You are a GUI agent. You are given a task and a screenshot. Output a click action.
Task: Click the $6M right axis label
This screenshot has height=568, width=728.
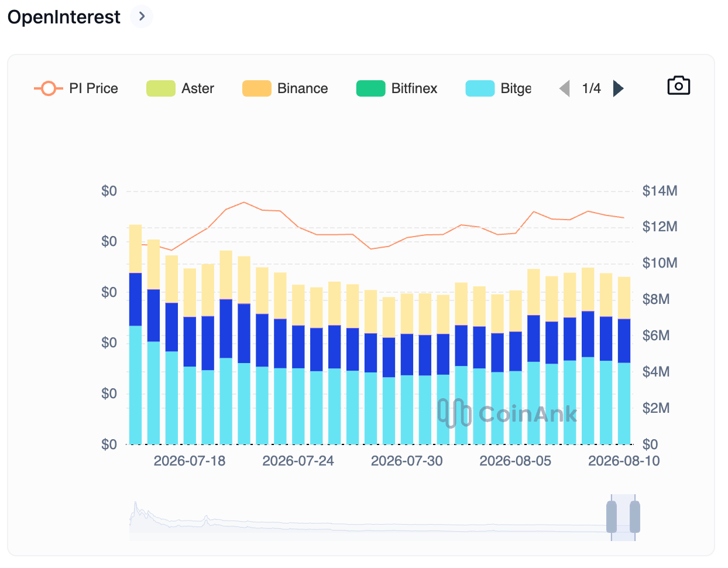point(657,336)
